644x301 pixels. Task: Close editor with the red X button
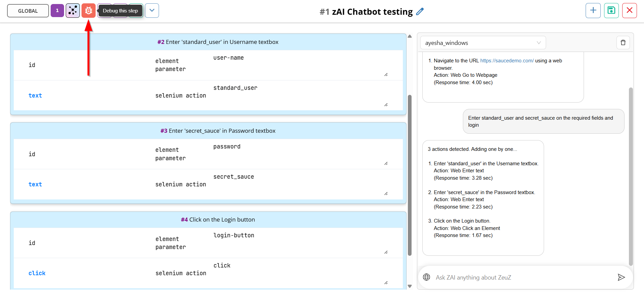(630, 10)
